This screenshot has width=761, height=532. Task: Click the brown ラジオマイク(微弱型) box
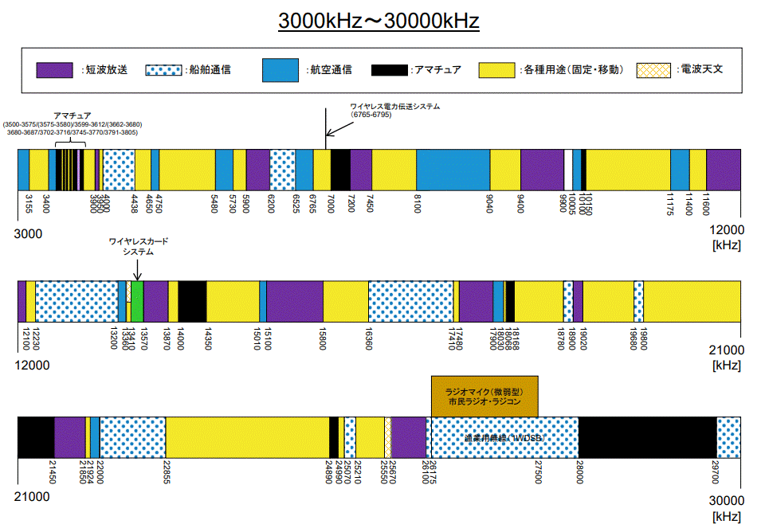484,396
